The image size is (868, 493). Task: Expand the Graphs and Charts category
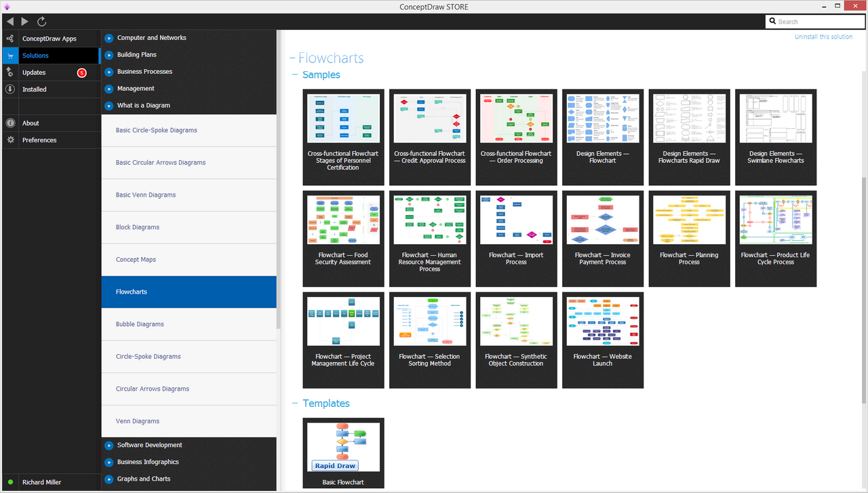109,479
